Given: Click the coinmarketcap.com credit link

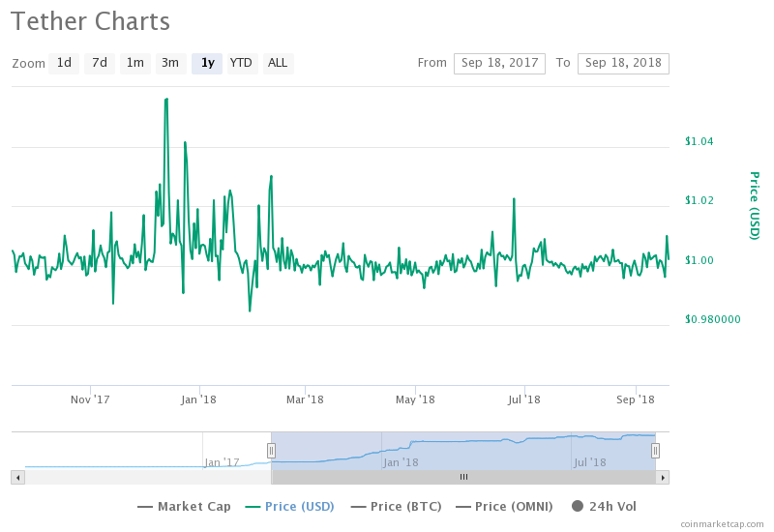Looking at the screenshot, I should pos(722,523).
